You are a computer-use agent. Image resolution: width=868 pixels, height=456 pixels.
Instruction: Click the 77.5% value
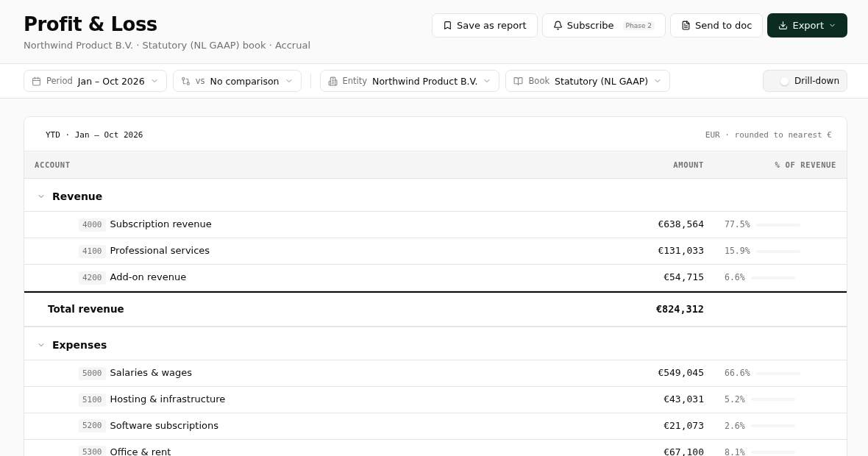(x=737, y=224)
